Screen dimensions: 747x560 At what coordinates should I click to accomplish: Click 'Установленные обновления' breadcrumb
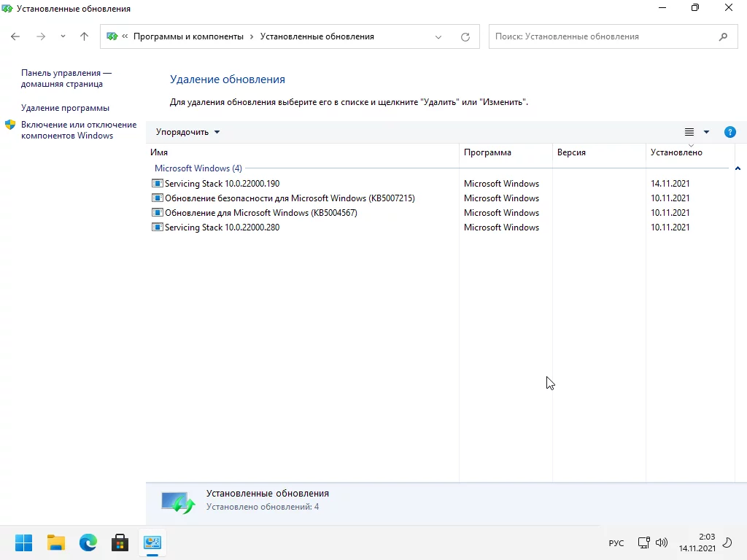click(317, 36)
